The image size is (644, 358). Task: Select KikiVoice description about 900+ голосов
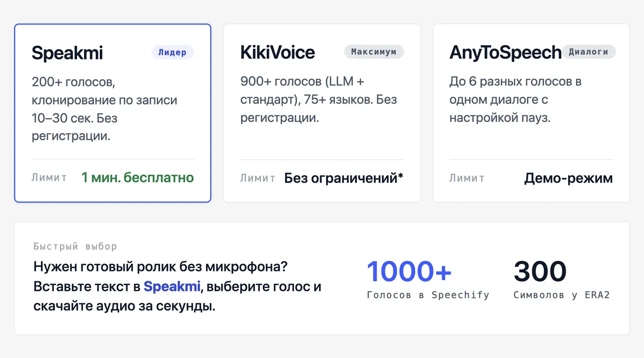tap(318, 100)
